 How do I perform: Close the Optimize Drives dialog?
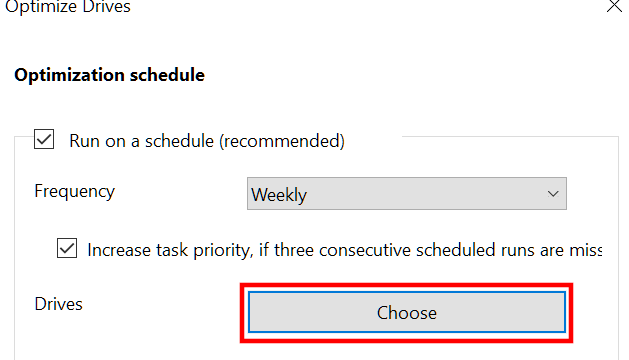click(614, 6)
